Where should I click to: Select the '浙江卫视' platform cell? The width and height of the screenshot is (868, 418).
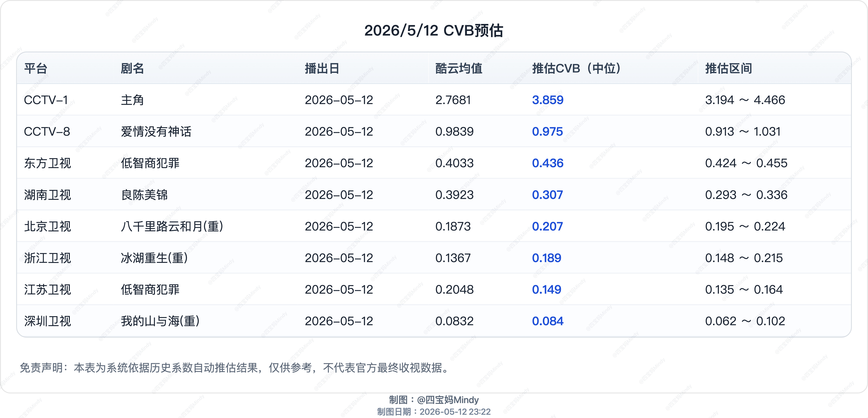coord(48,258)
